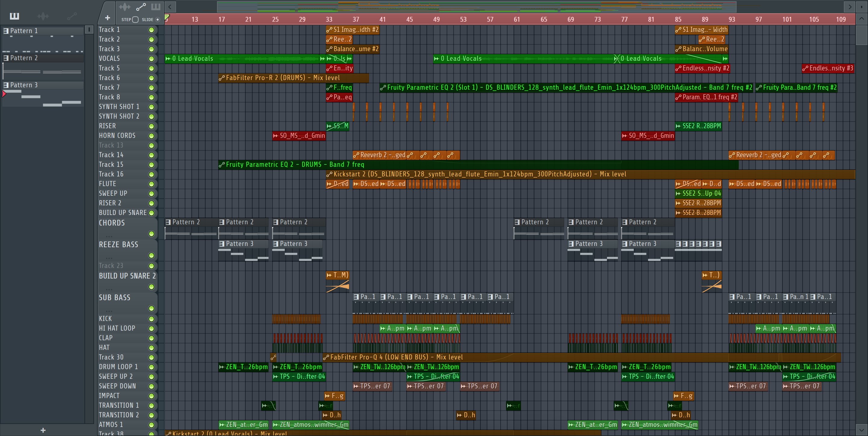Click bar 49 on the timeline ruler
The height and width of the screenshot is (436, 868).
point(436,19)
